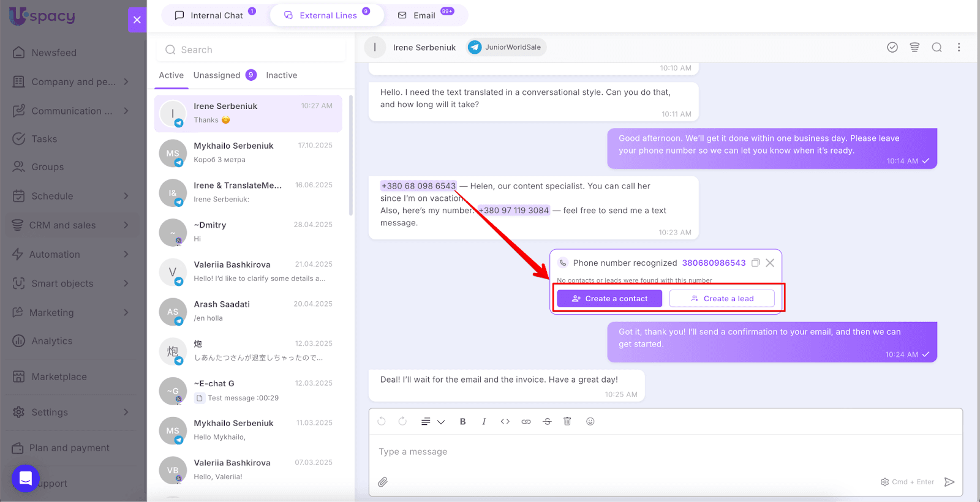Insert link using the editor link icon
This screenshot has height=502, width=980.
[x=526, y=421]
